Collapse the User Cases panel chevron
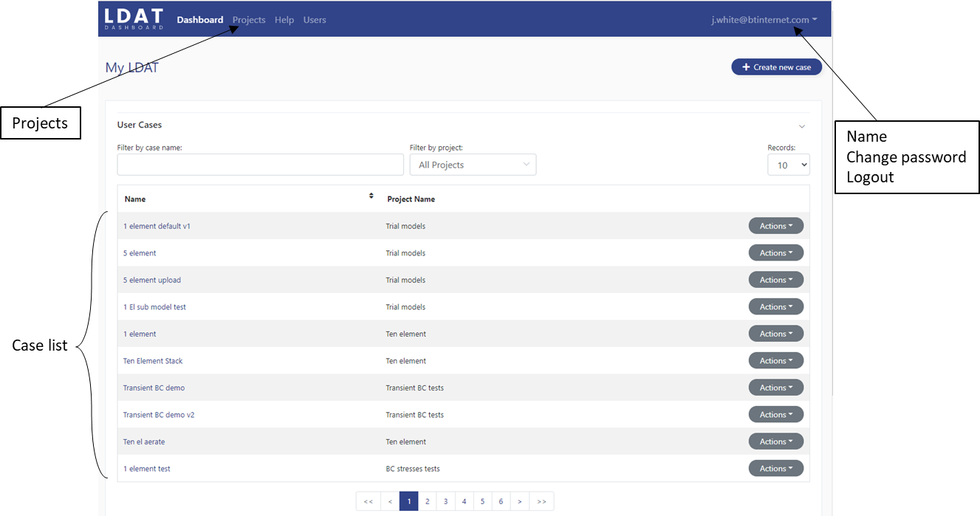The image size is (980, 516). coord(801,127)
